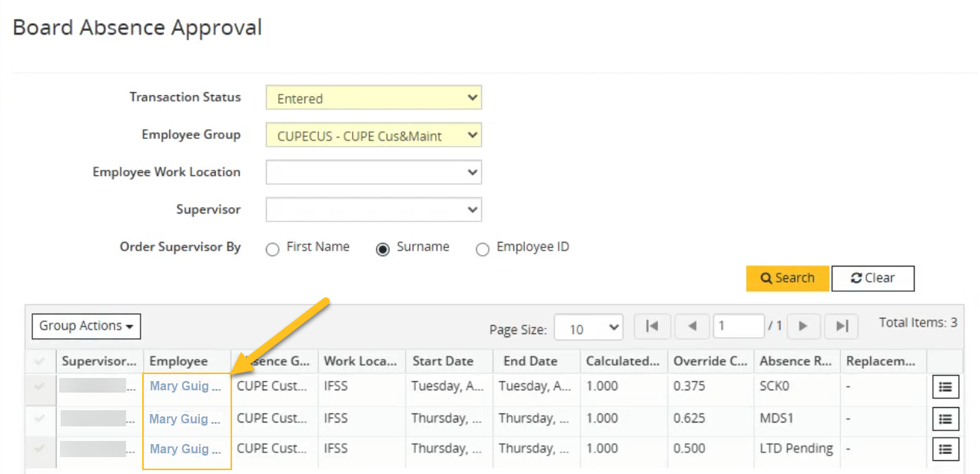Go to first page using pagination icon
Image resolution: width=980 pixels, height=474 pixels.
(x=652, y=326)
